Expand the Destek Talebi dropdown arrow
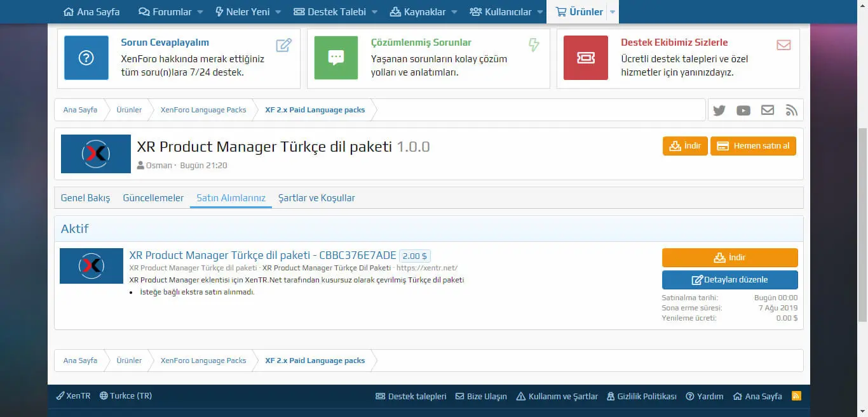Screen dimensions: 868x417 pos(375,12)
